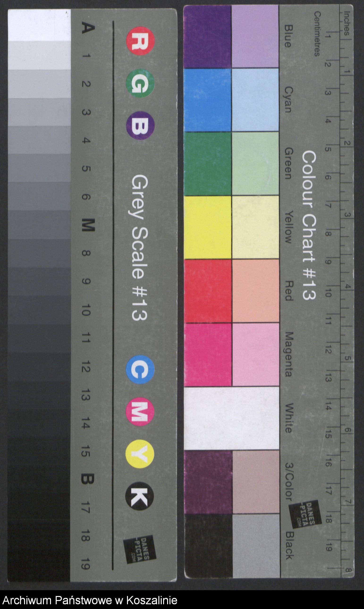Select the light cyan colour patch
The height and width of the screenshot is (609, 364).
pos(255,100)
